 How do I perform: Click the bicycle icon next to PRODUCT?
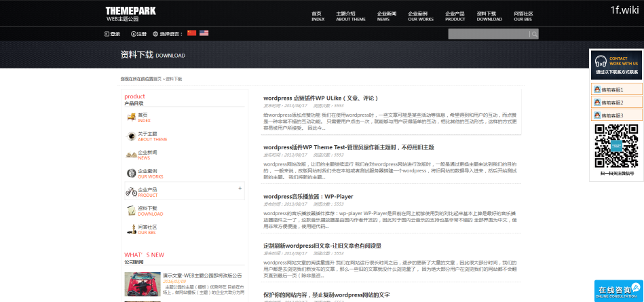pyautogui.click(x=131, y=192)
